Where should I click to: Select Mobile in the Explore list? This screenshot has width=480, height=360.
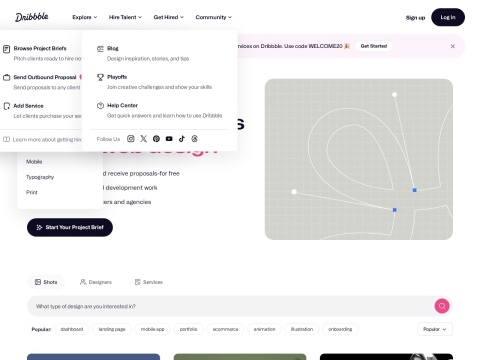(34, 162)
